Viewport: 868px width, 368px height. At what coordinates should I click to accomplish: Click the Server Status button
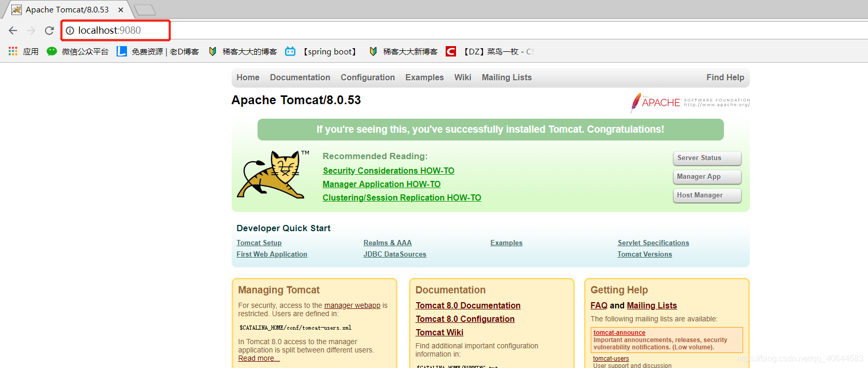click(707, 158)
